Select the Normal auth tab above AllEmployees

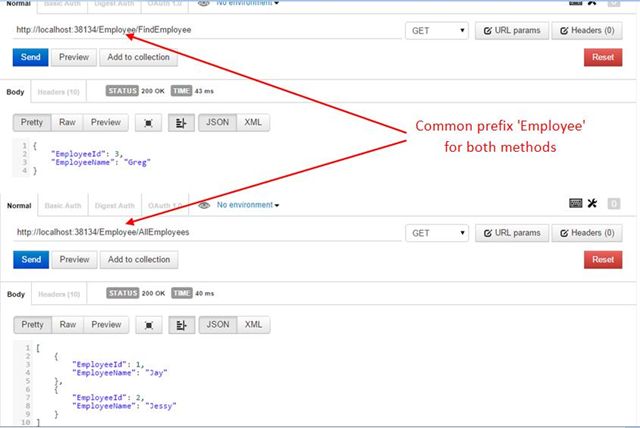[x=19, y=206]
